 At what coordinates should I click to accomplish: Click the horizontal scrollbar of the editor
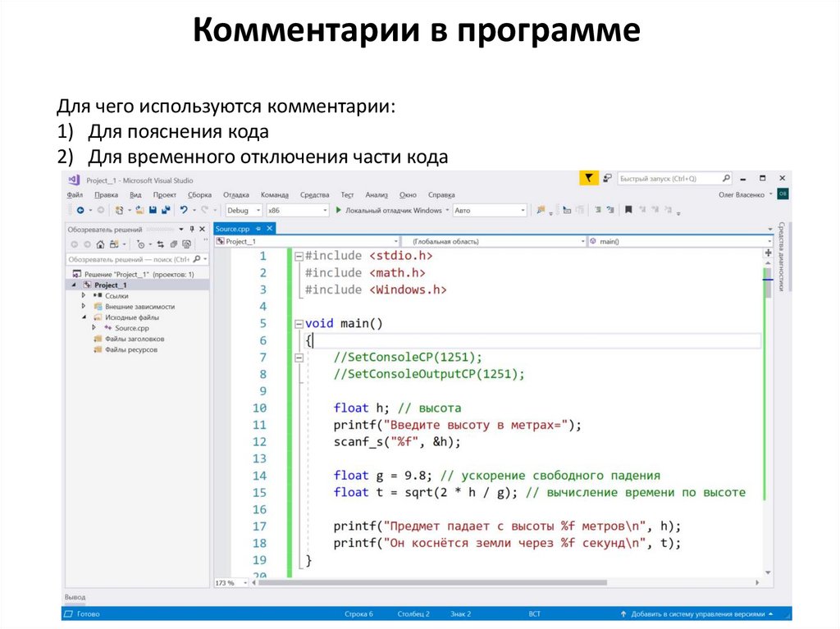point(433,582)
